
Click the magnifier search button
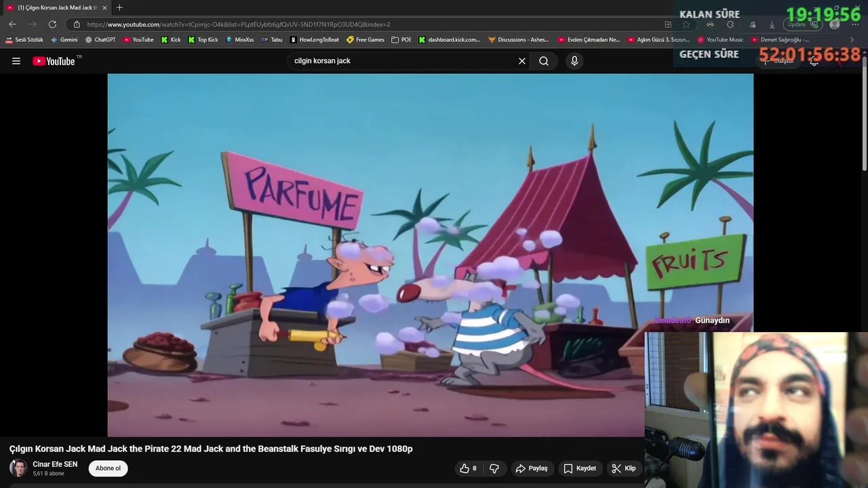click(544, 61)
